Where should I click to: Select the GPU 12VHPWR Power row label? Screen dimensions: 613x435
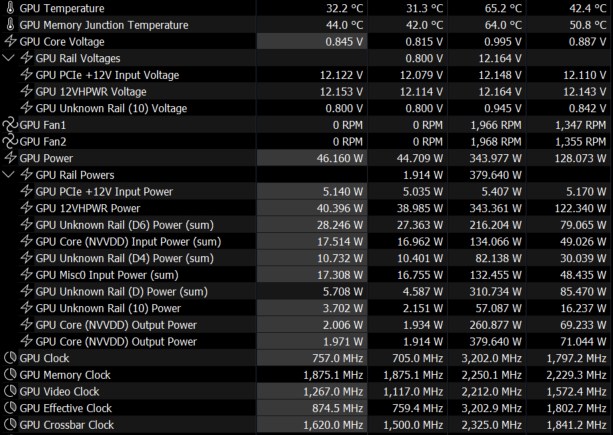(x=88, y=208)
